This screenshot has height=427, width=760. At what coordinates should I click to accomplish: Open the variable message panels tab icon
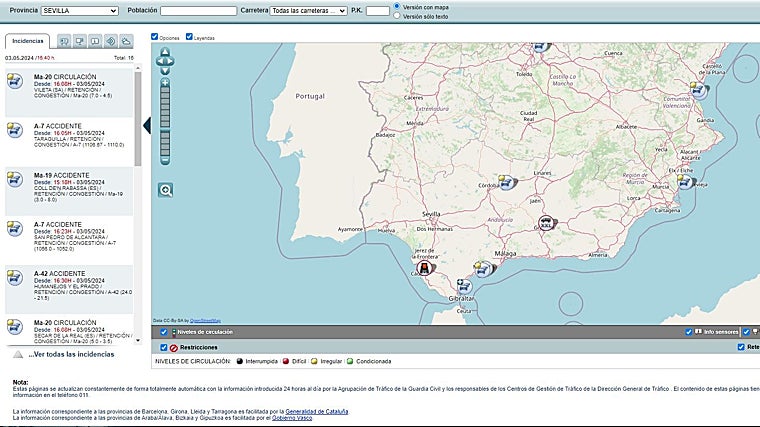pos(79,41)
